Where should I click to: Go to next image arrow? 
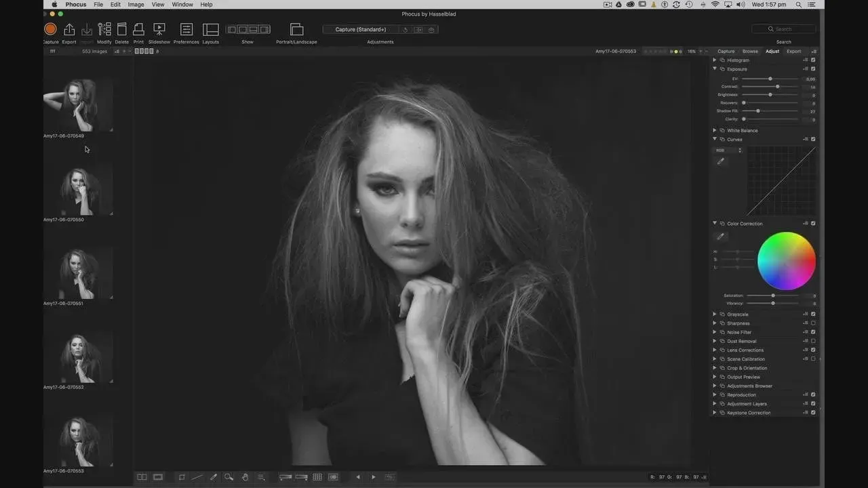373,477
